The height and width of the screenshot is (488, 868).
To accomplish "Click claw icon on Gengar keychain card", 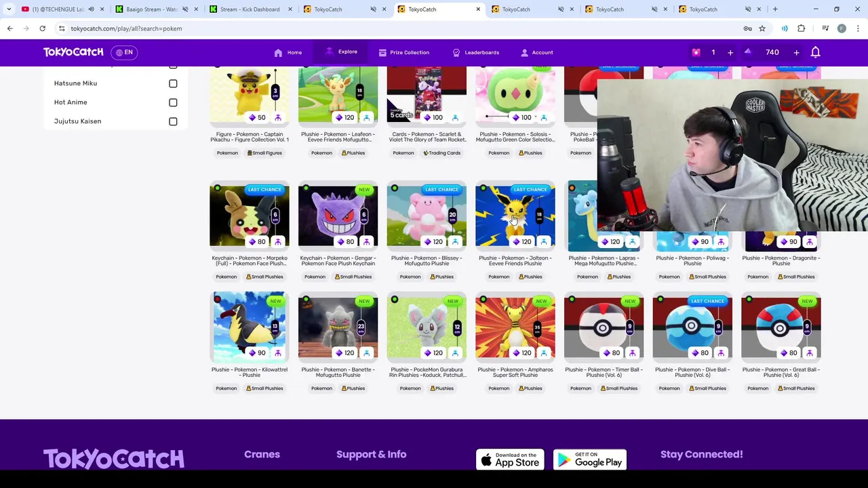I will (x=367, y=241).
